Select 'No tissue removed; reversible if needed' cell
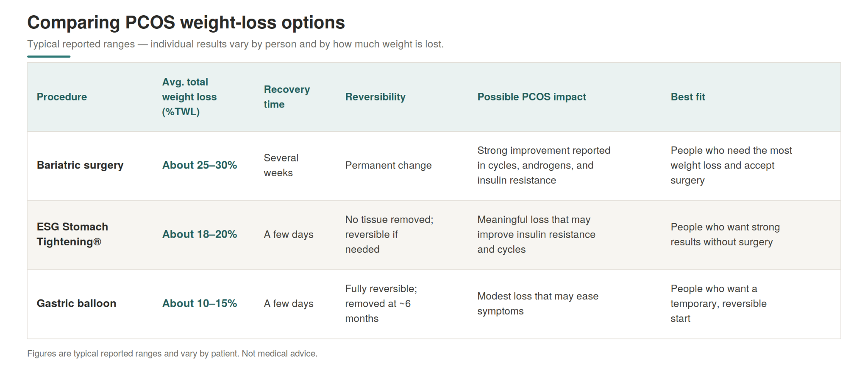Image resolution: width=868 pixels, height=366 pixels. click(389, 234)
